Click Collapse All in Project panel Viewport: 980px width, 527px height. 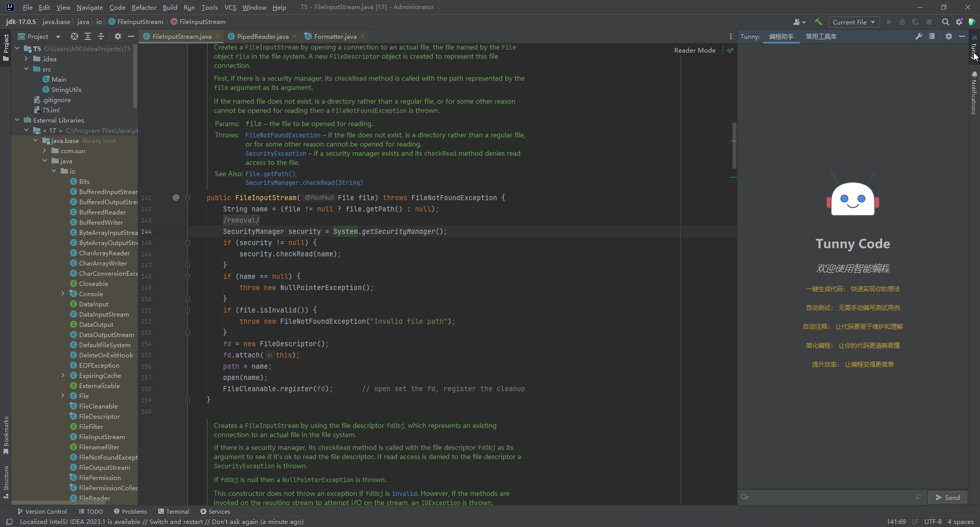(101, 36)
